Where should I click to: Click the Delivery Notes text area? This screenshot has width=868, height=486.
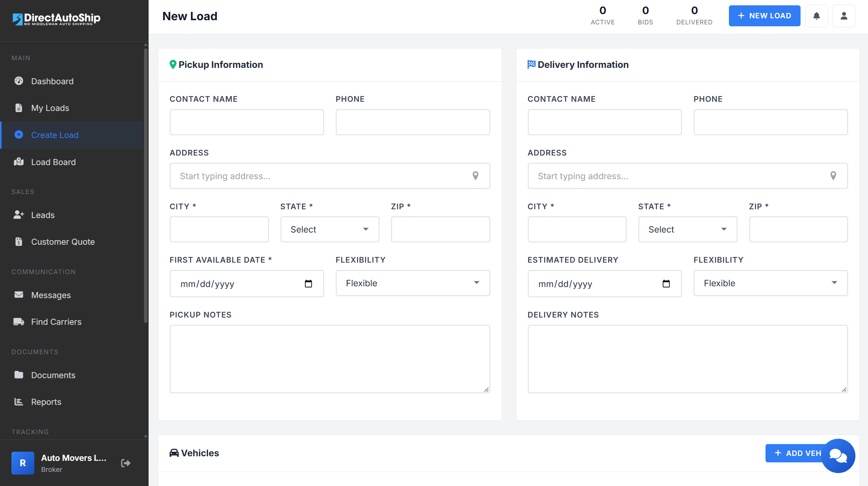(x=688, y=359)
